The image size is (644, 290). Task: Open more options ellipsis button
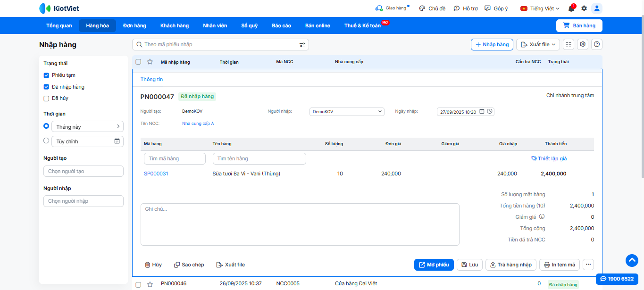pyautogui.click(x=588, y=265)
